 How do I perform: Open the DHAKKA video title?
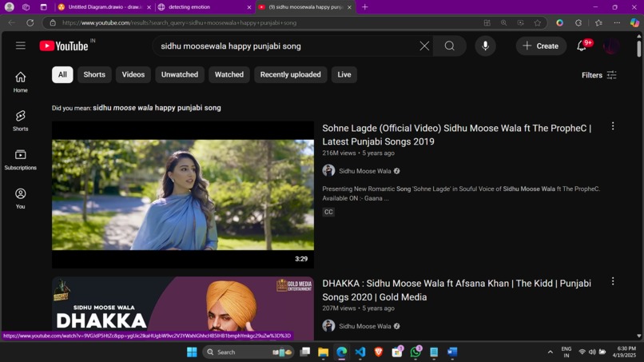(x=457, y=290)
